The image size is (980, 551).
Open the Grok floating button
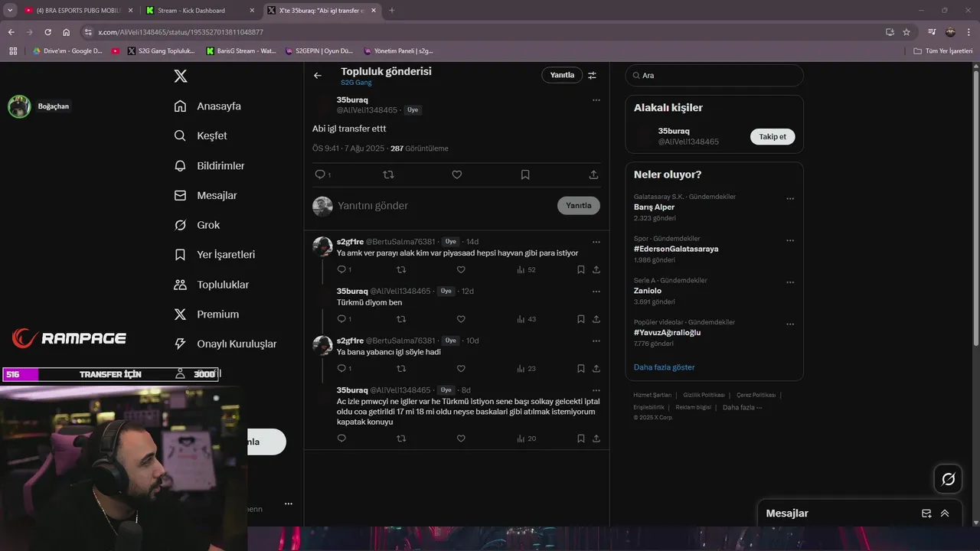948,479
